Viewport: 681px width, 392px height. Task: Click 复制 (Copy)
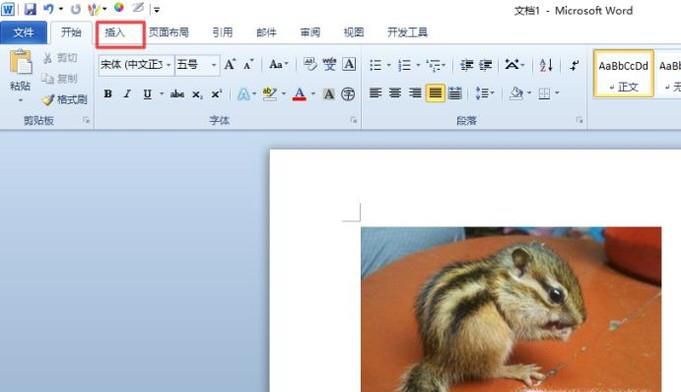60,79
